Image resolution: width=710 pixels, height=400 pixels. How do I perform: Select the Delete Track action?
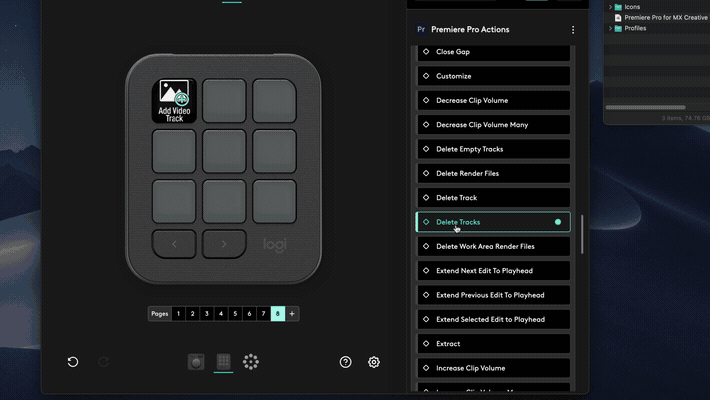click(494, 198)
